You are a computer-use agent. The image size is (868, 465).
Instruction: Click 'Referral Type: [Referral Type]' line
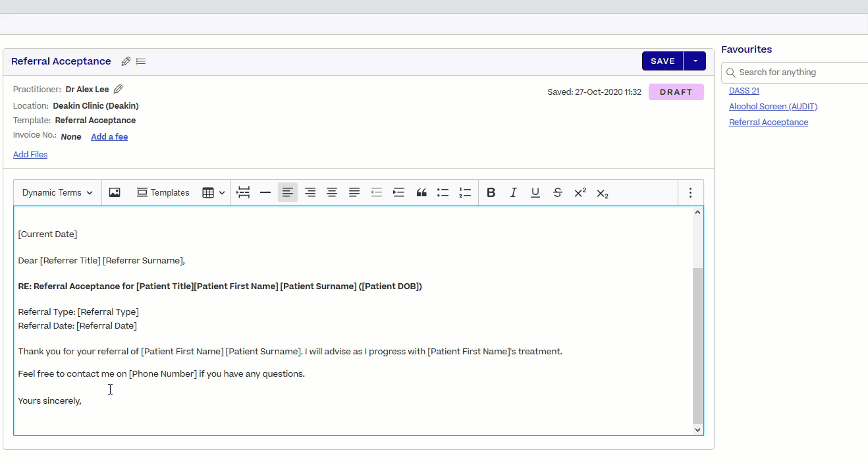point(78,312)
